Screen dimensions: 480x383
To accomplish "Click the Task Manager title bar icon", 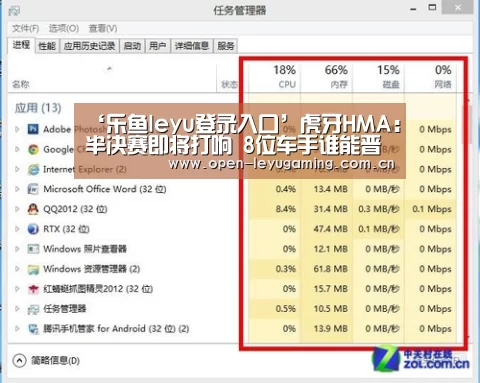I will [14, 11].
